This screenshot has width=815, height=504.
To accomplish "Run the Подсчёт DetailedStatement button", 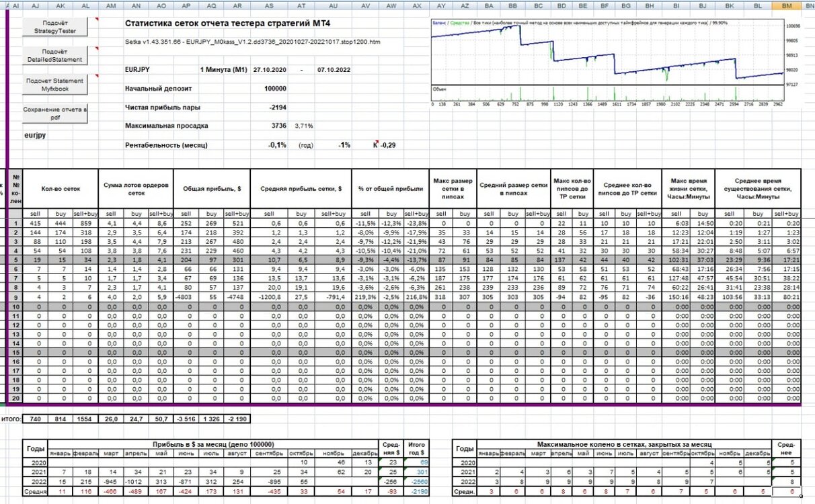I will click(x=55, y=56).
